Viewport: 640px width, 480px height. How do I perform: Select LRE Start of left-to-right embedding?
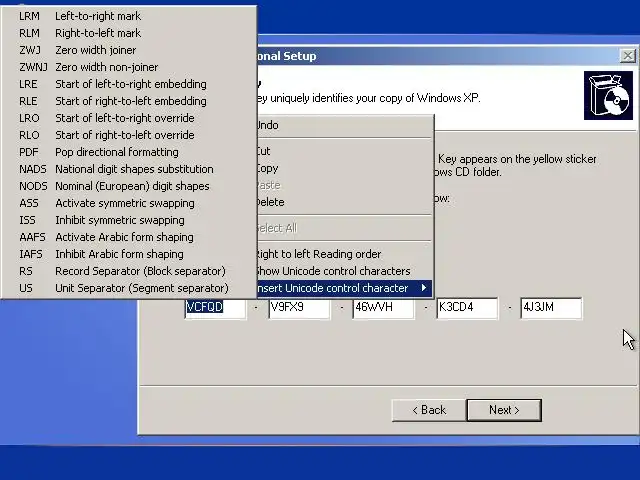click(x=129, y=84)
